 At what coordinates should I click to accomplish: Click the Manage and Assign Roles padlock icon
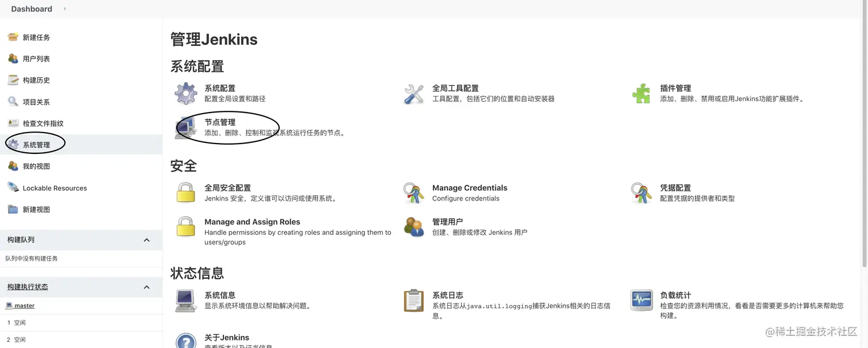tap(185, 227)
